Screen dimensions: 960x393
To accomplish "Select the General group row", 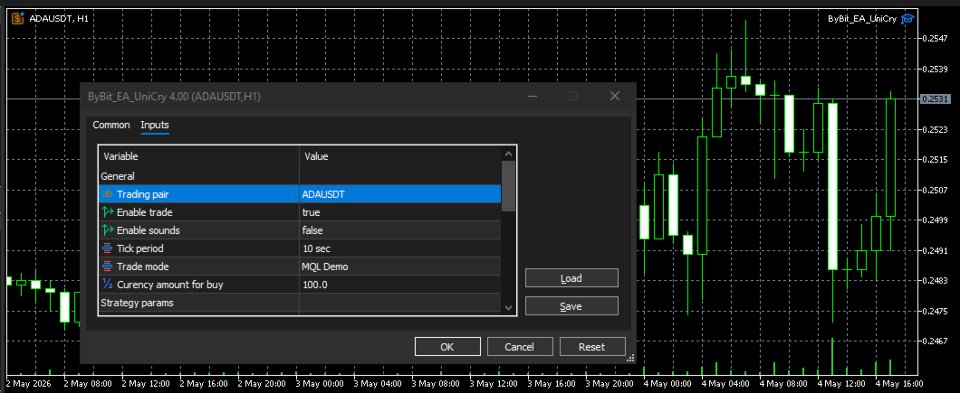I will click(300, 176).
